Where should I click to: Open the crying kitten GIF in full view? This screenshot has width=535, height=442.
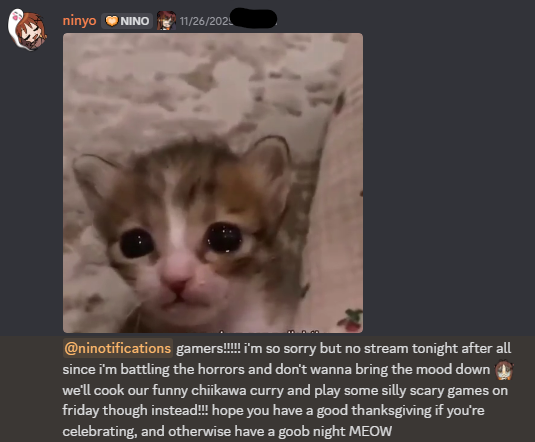213,183
